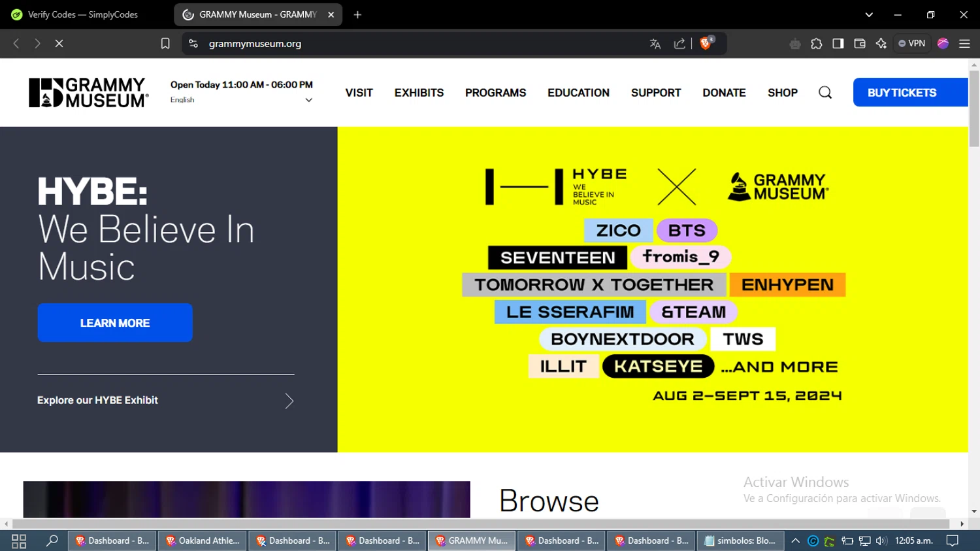
Task: Click the horizontal page scrollbar
Action: 481,524
